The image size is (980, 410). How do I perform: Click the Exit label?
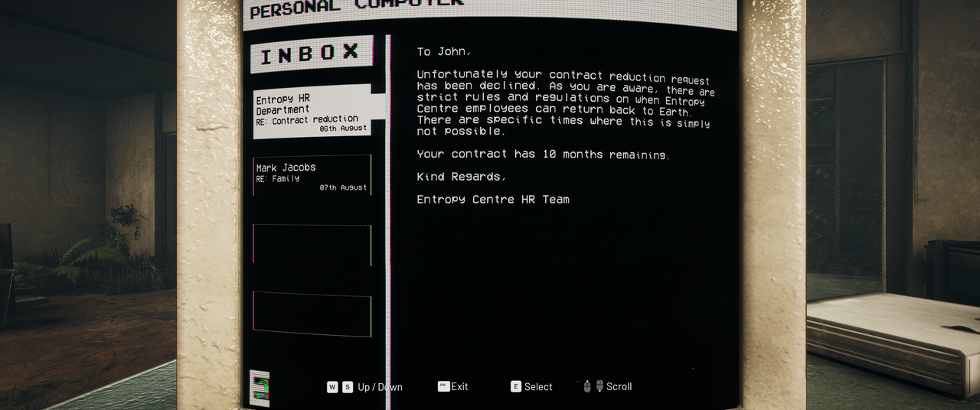(x=459, y=386)
